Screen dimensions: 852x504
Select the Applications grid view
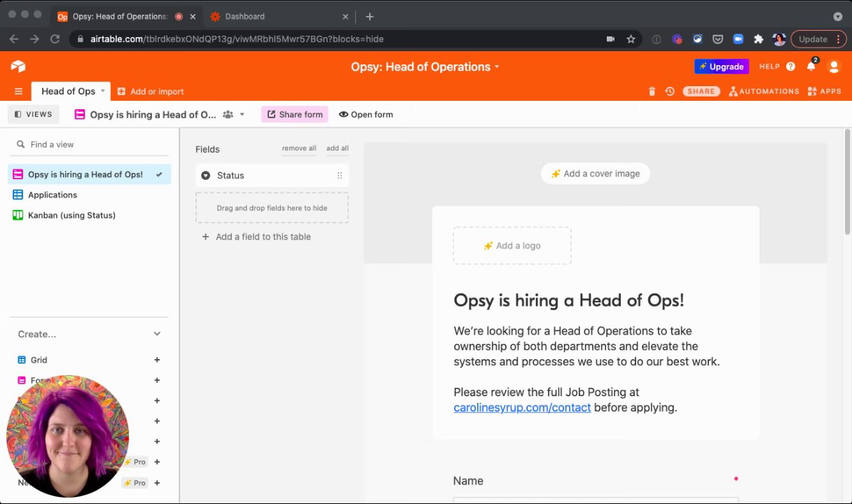(x=53, y=195)
